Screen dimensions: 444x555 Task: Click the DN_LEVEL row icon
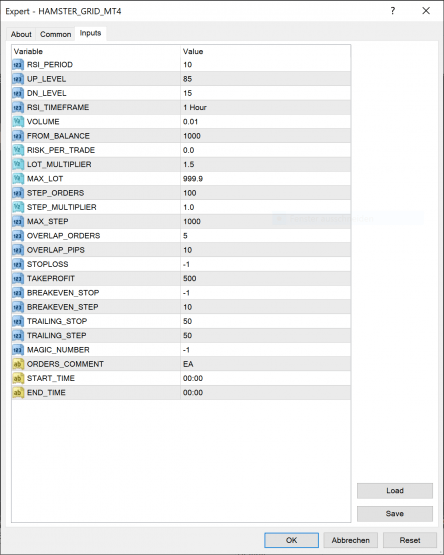point(18,93)
